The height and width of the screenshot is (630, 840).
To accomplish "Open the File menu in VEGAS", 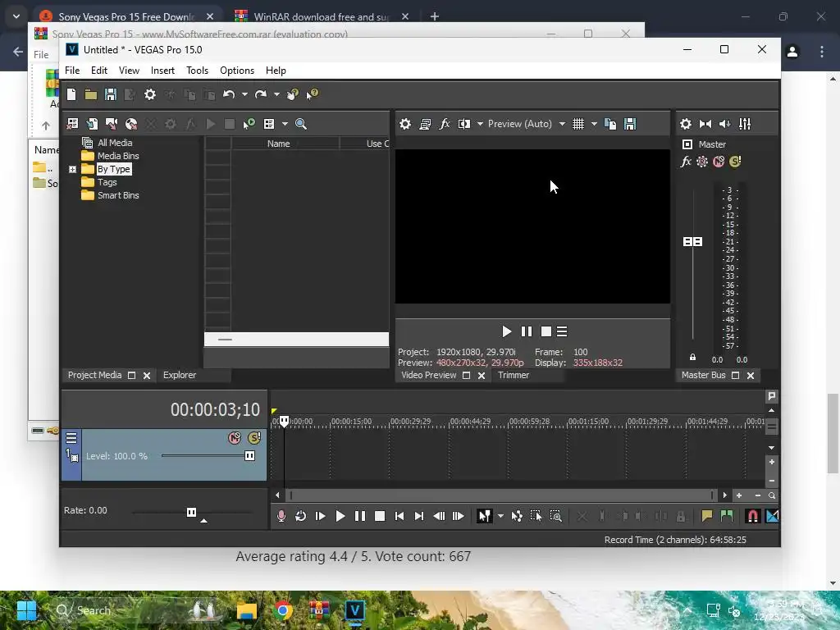I will click(72, 71).
